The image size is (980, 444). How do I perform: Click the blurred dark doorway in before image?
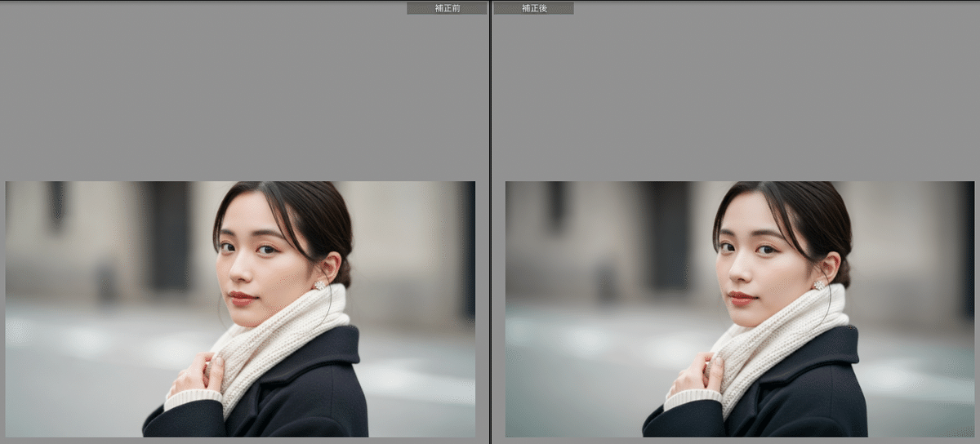[x=170, y=237]
